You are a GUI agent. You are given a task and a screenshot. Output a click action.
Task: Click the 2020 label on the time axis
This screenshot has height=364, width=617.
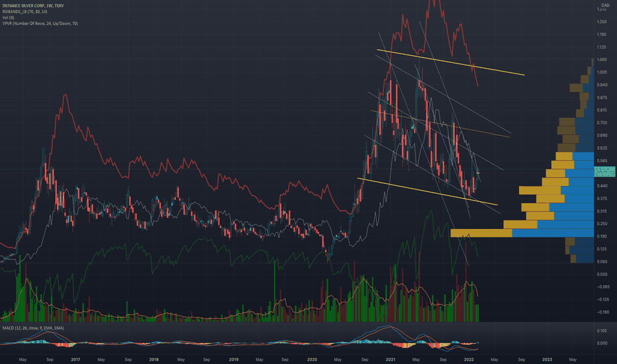point(312,359)
